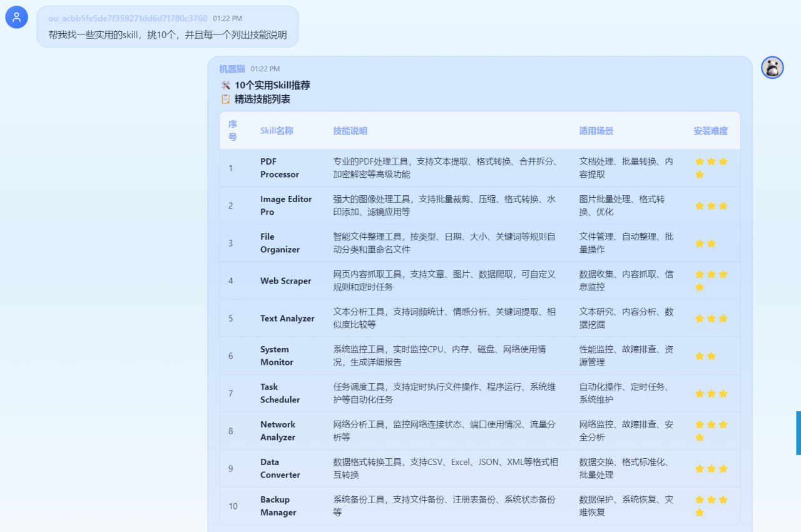Click the Web Scraper description text
801x532 pixels.
click(444, 280)
